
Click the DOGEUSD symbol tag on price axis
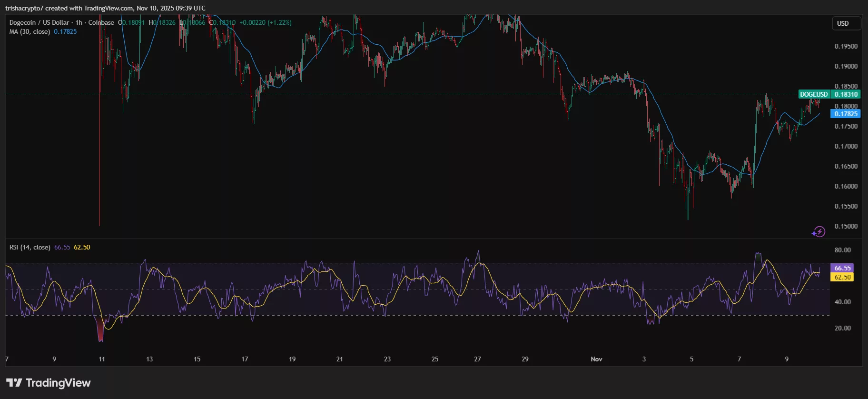point(814,94)
